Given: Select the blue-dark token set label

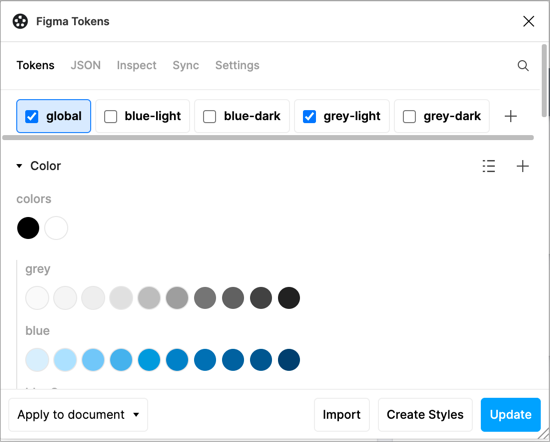Looking at the screenshot, I should [x=252, y=116].
